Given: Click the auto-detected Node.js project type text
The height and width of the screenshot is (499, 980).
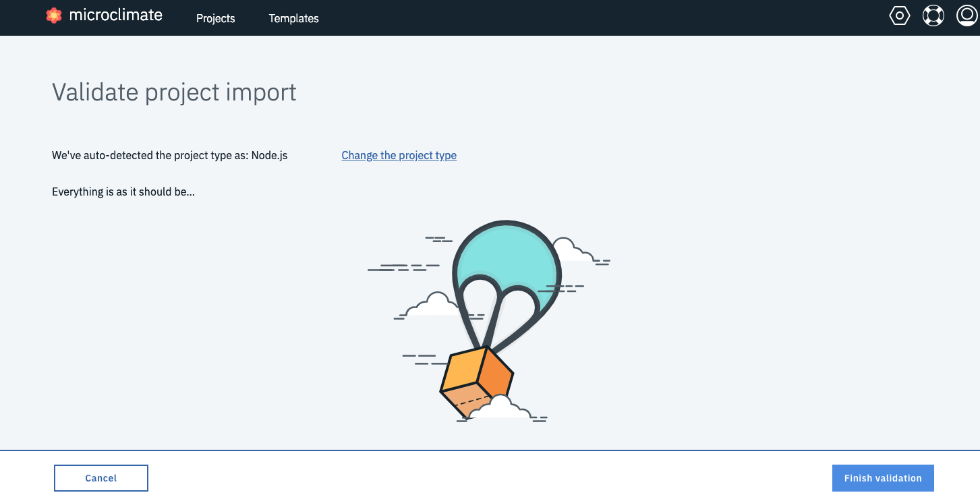Looking at the screenshot, I should (170, 155).
